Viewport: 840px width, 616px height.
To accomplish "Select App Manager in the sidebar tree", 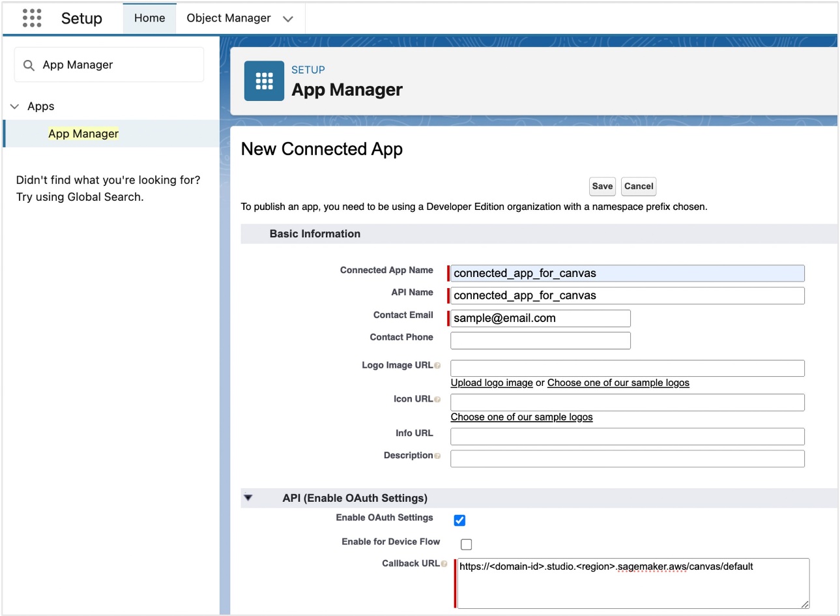I will click(83, 134).
